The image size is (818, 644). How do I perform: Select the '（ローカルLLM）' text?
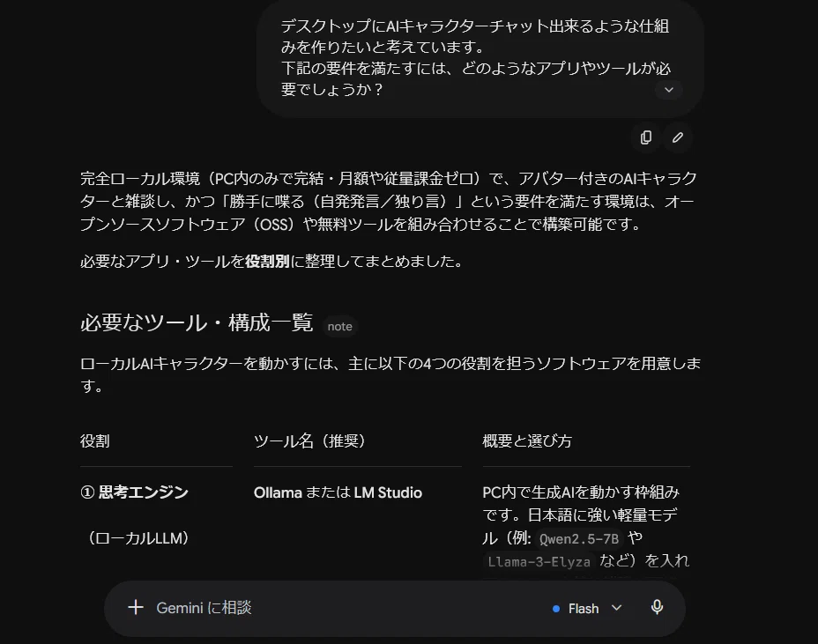(138, 538)
